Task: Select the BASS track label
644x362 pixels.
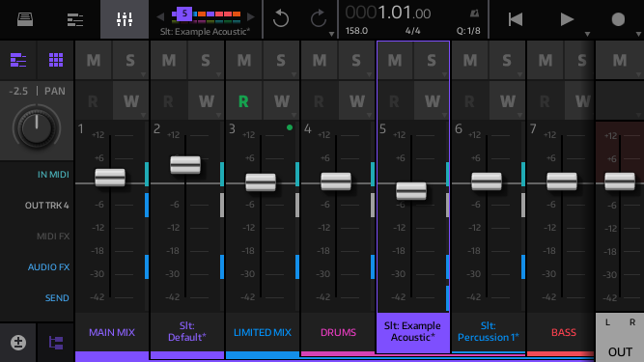Action: pyautogui.click(x=564, y=332)
